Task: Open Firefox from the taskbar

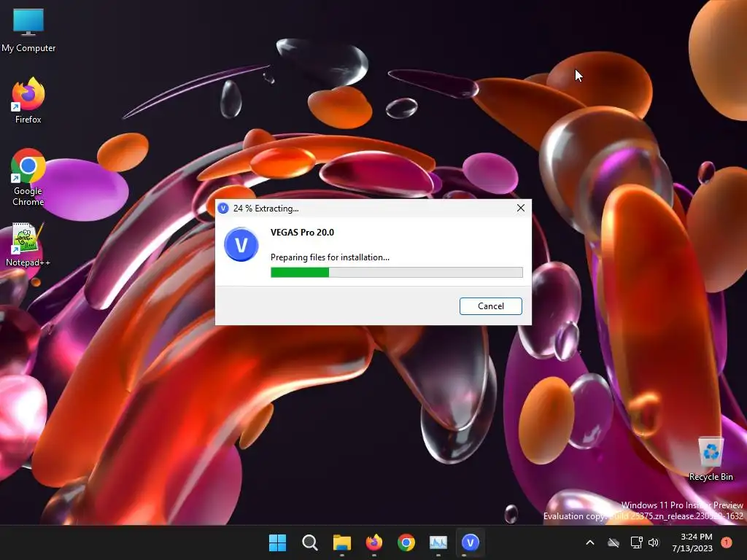Action: point(374,542)
